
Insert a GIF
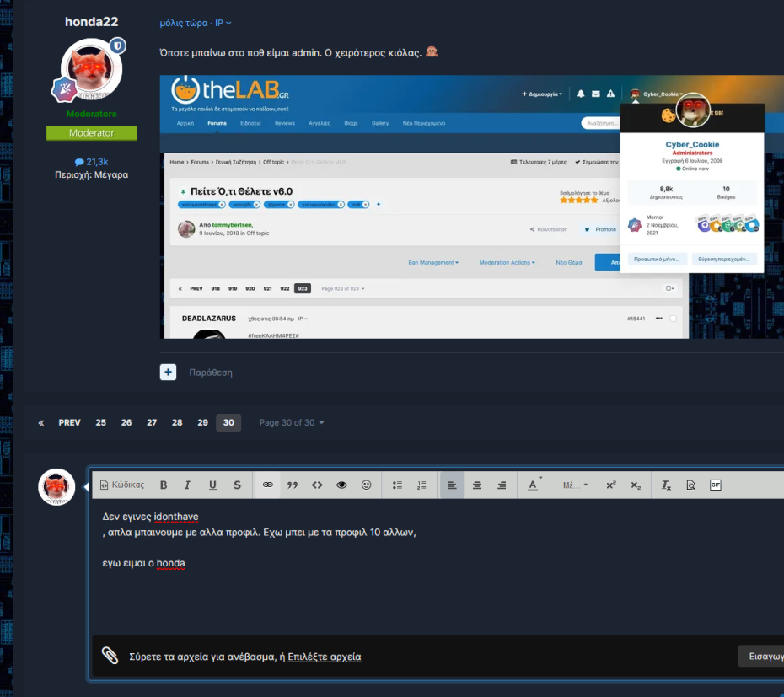(716, 485)
